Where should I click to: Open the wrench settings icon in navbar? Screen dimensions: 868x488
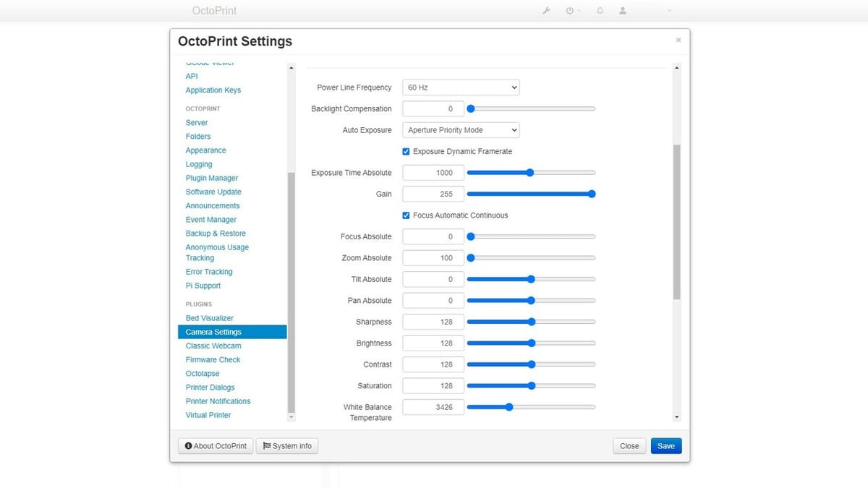coord(546,11)
